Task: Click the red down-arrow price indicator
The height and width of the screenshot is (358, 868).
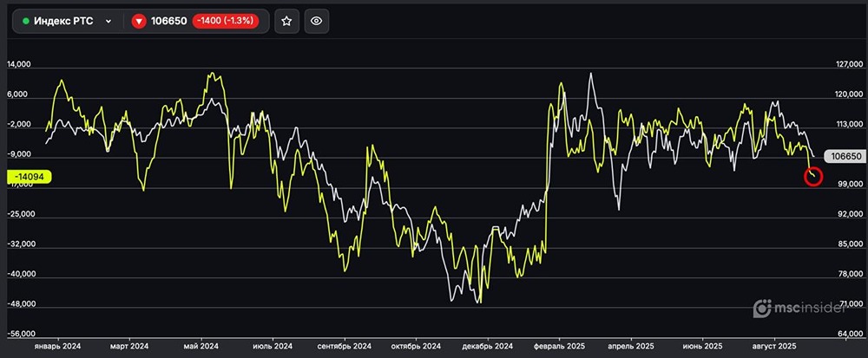Action: pos(139,21)
